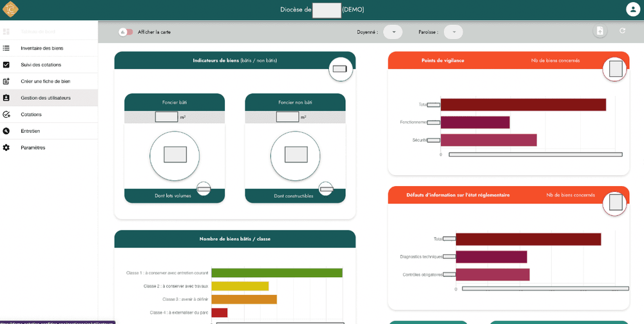Click the wrench icon for Entretien
The width and height of the screenshot is (644, 324).
tap(6, 131)
